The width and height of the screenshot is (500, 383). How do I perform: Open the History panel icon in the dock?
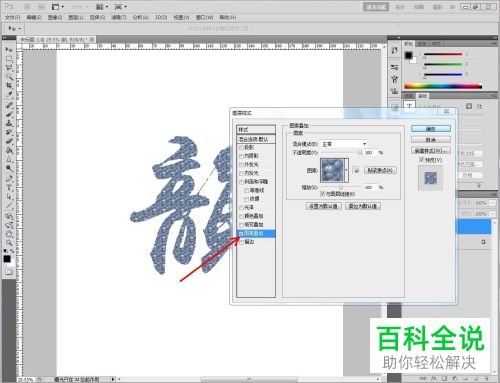(x=394, y=50)
